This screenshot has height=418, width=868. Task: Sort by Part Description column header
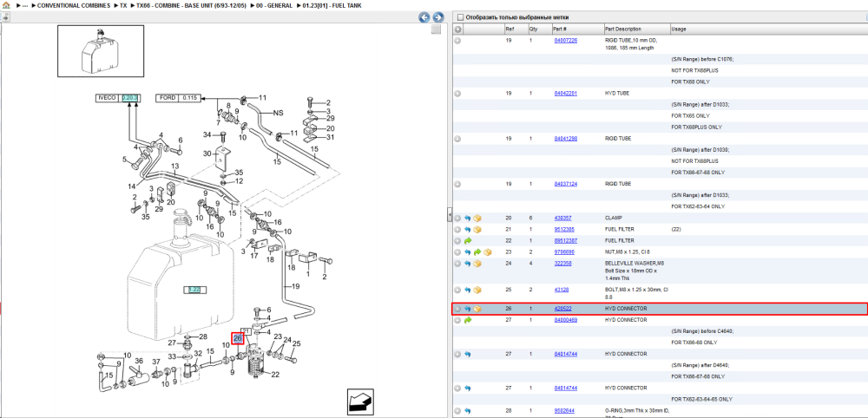point(623,29)
